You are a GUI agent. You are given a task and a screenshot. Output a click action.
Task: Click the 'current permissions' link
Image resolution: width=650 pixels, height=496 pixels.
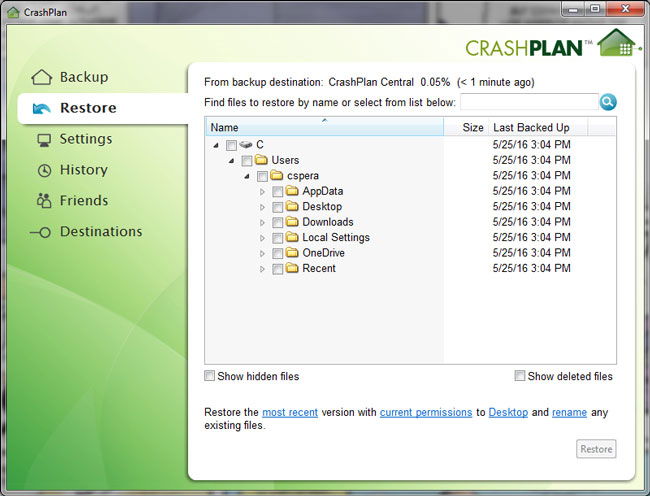tap(426, 413)
